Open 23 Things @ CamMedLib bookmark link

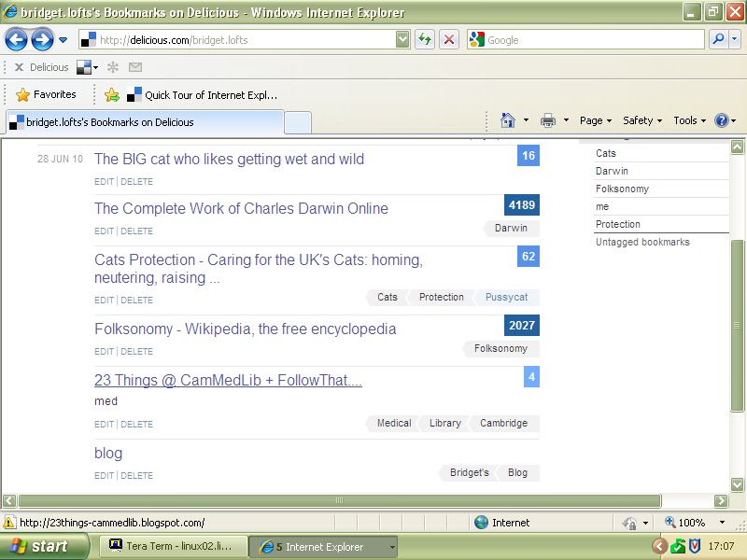[x=228, y=381]
